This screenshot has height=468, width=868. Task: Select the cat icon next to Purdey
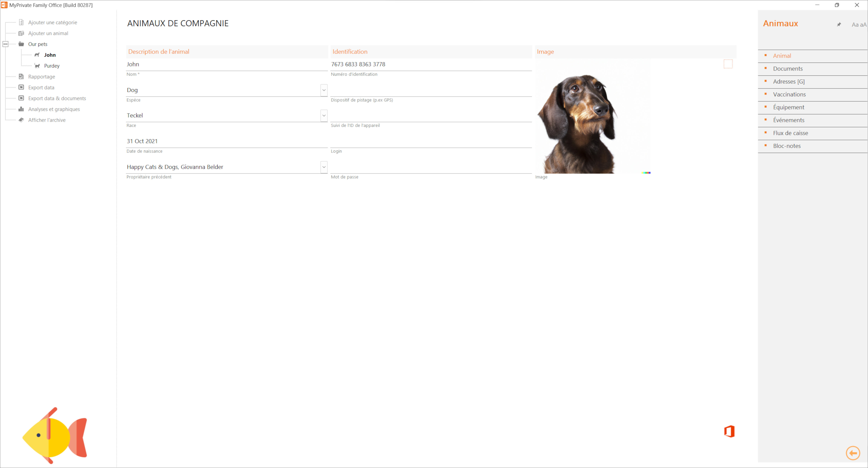click(37, 66)
